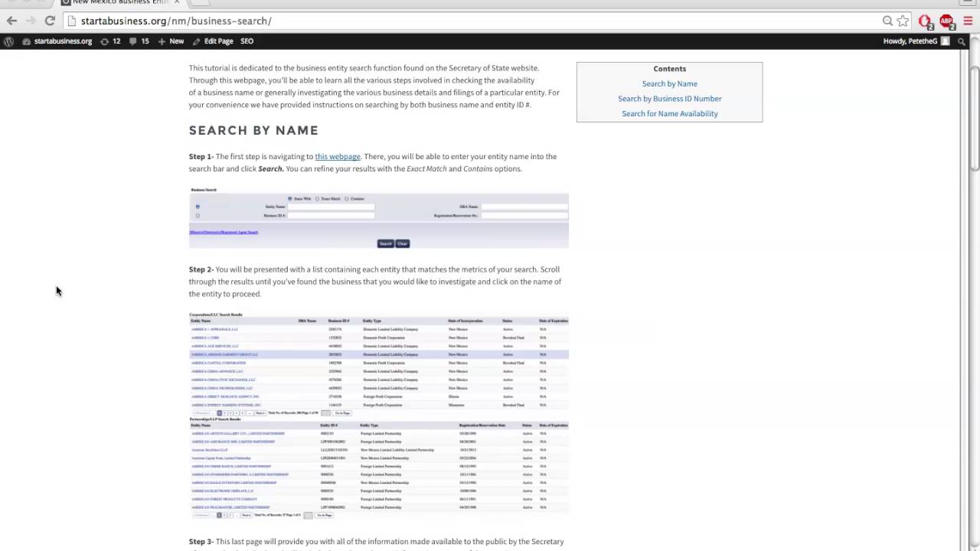Open the startabusiness.org site menu
This screenshot has width=980, height=551.
pyautogui.click(x=57, y=41)
